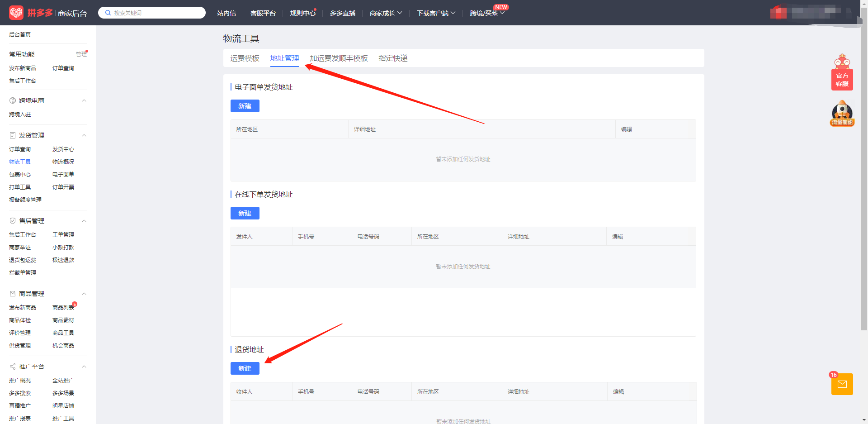Open 站内信 in the top navigation

point(226,13)
